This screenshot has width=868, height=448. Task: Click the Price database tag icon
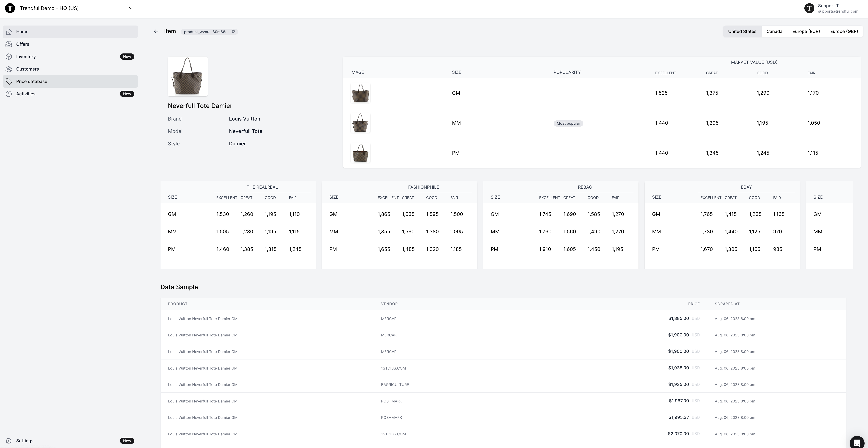pyautogui.click(x=9, y=82)
